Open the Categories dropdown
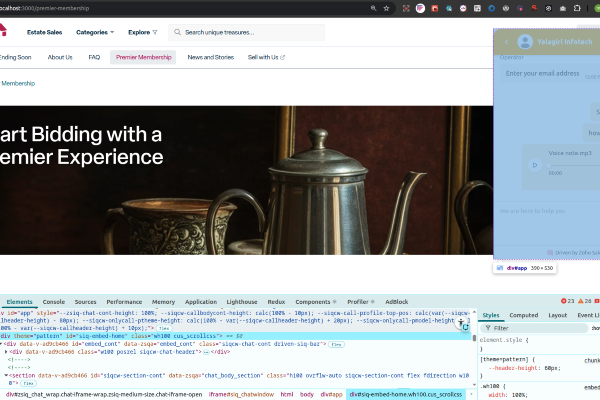The width and height of the screenshot is (600, 400). point(96,32)
